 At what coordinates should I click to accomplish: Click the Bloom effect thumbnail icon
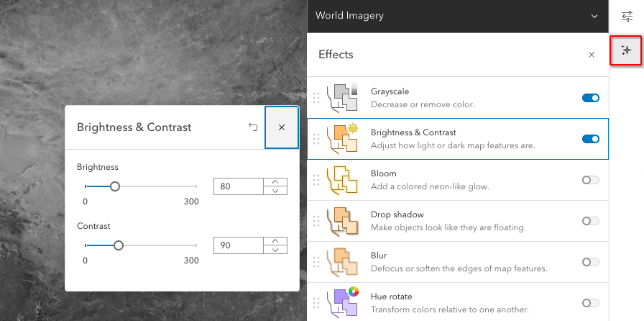coord(343,180)
